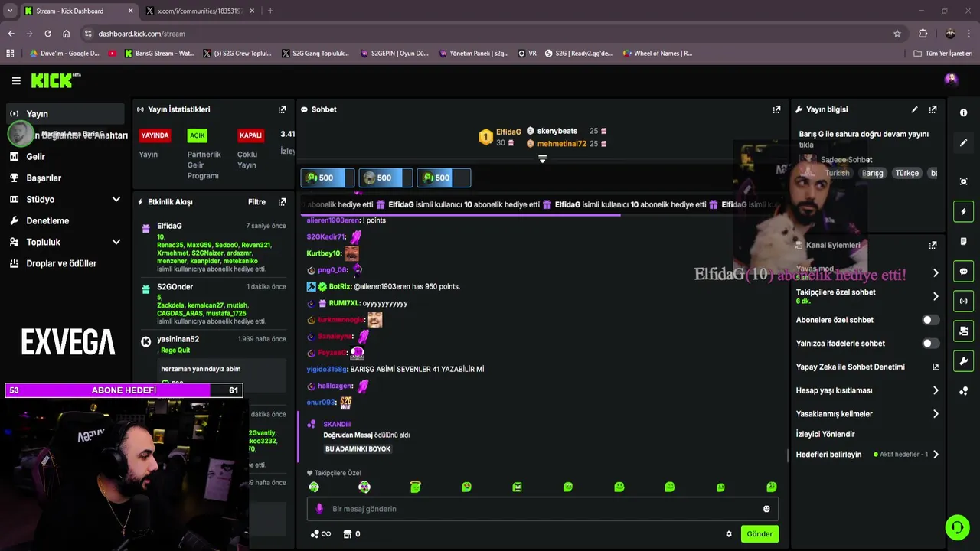Click the Türkçe stream tag
Viewport: 980px width, 551px height.
[907, 173]
